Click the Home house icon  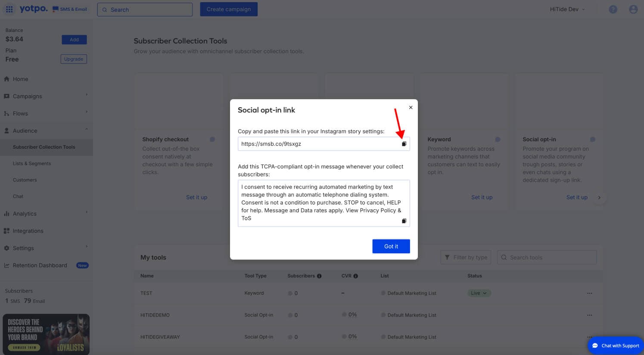pyautogui.click(x=6, y=79)
